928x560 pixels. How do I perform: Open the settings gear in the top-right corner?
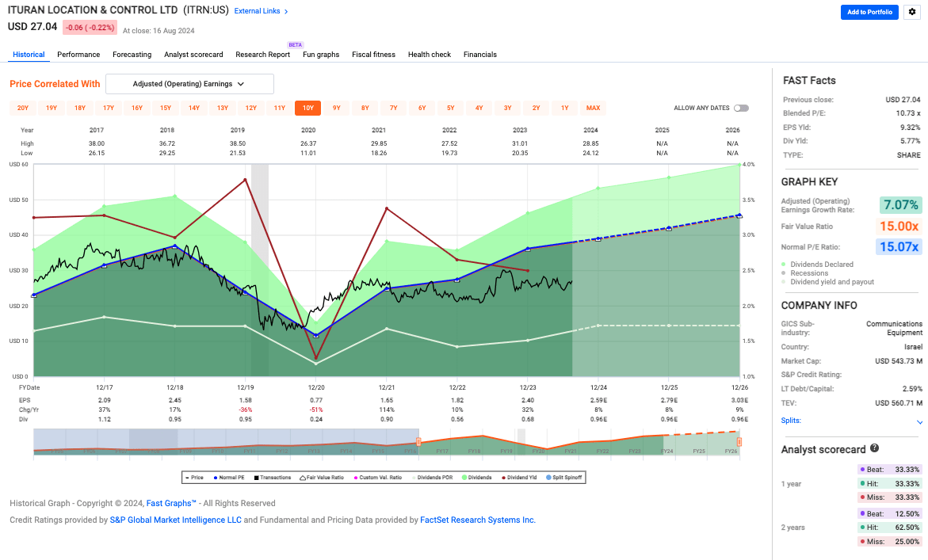coord(913,12)
